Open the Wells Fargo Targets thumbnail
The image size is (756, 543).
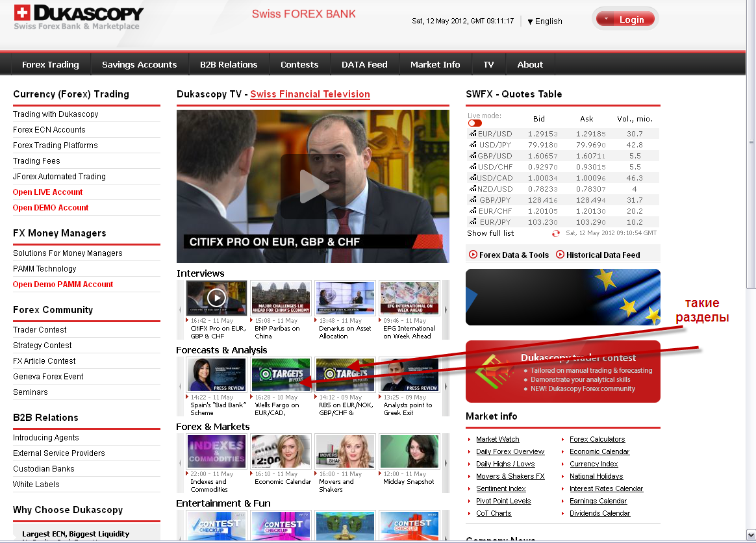(281, 374)
